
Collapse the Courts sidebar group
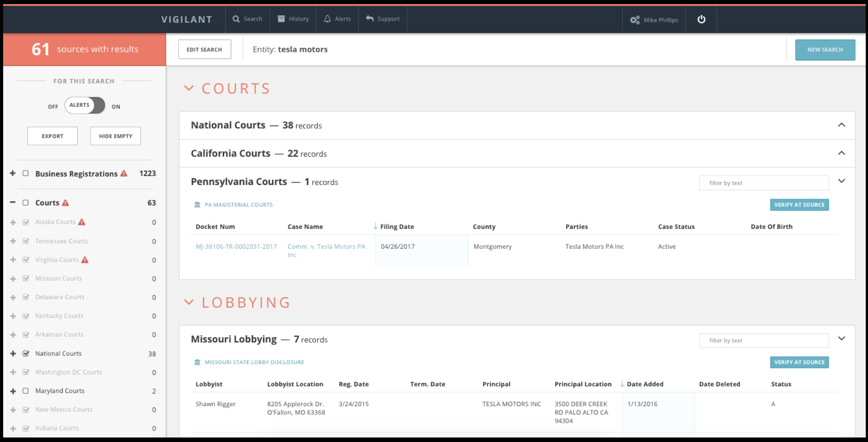[x=13, y=203]
